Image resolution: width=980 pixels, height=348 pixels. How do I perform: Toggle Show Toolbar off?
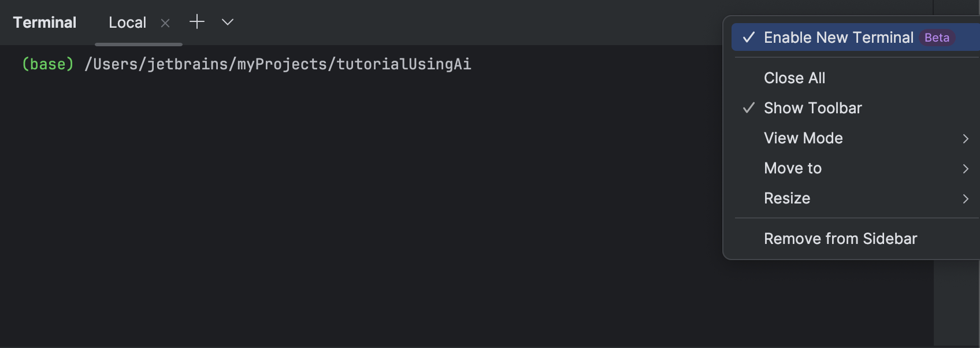point(812,108)
